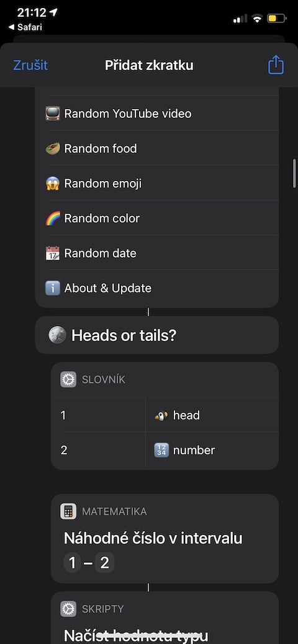Image resolution: width=298 pixels, height=644 pixels.
Task: Edit the dictionary value 'head'
Action: 212,415
